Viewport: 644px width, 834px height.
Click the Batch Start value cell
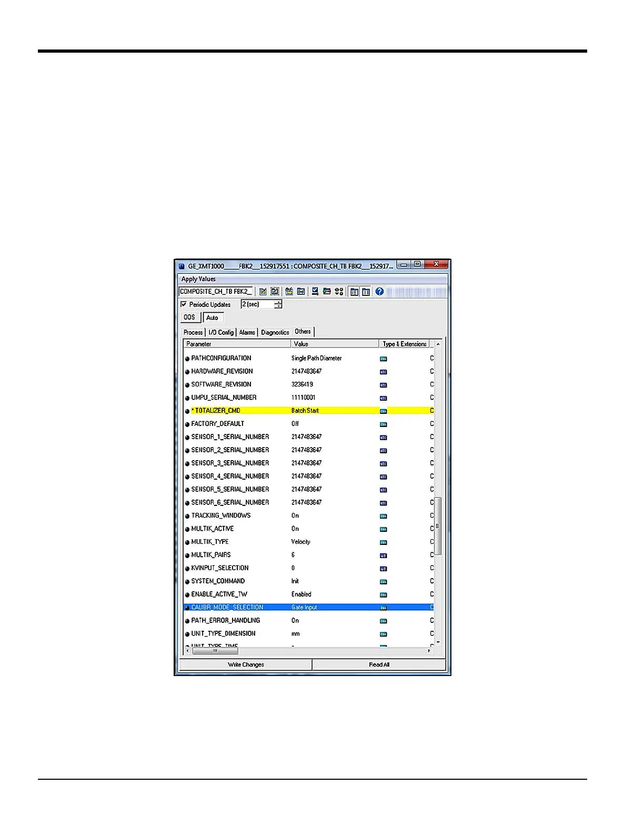click(305, 411)
